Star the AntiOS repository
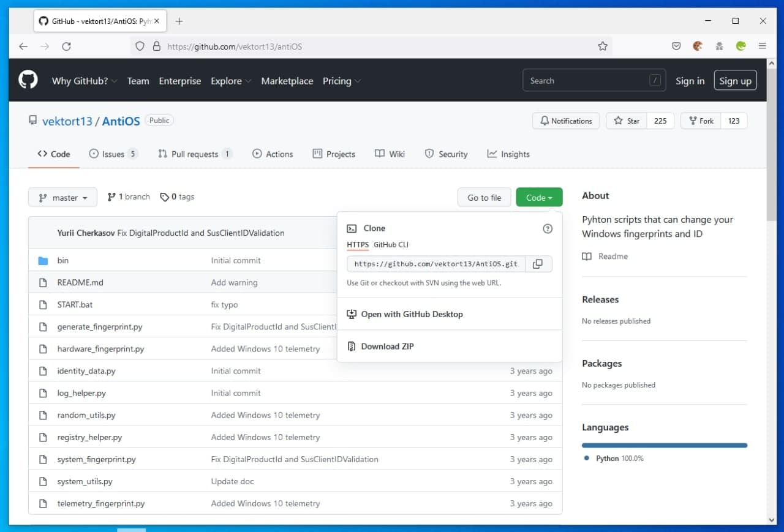 [627, 121]
